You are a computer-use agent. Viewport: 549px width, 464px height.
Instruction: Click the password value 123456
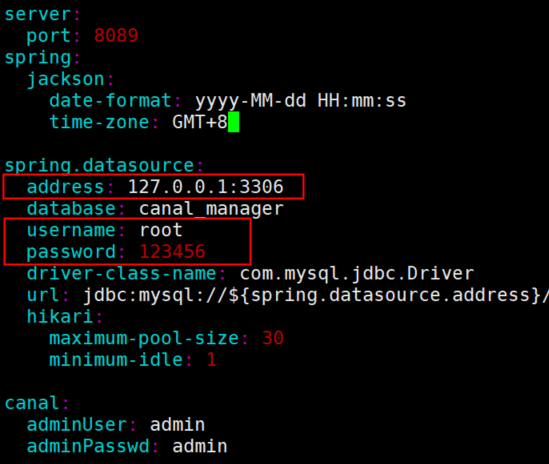point(172,252)
